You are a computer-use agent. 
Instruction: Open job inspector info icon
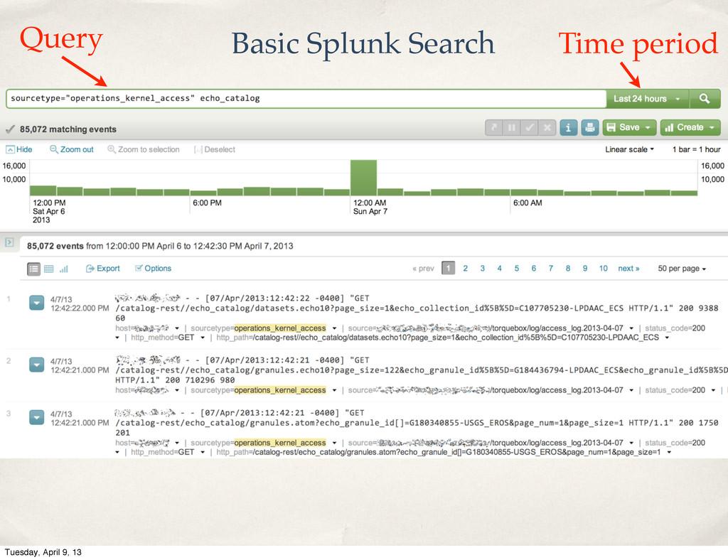pyautogui.click(x=568, y=128)
